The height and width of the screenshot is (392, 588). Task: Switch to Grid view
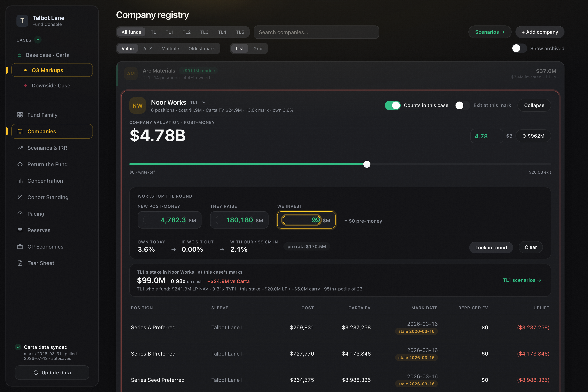258,48
